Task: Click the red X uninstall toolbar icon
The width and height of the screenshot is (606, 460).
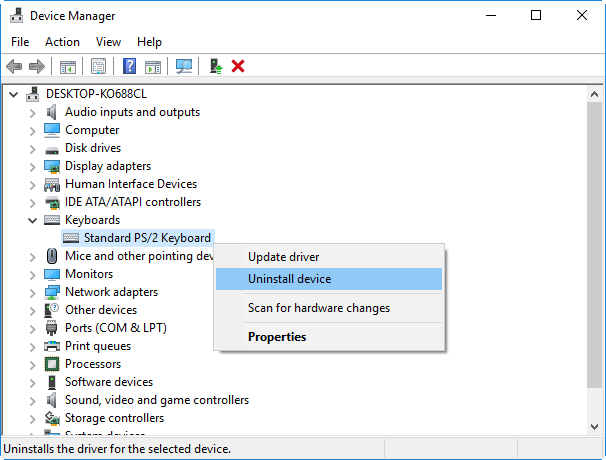Action: tap(238, 66)
